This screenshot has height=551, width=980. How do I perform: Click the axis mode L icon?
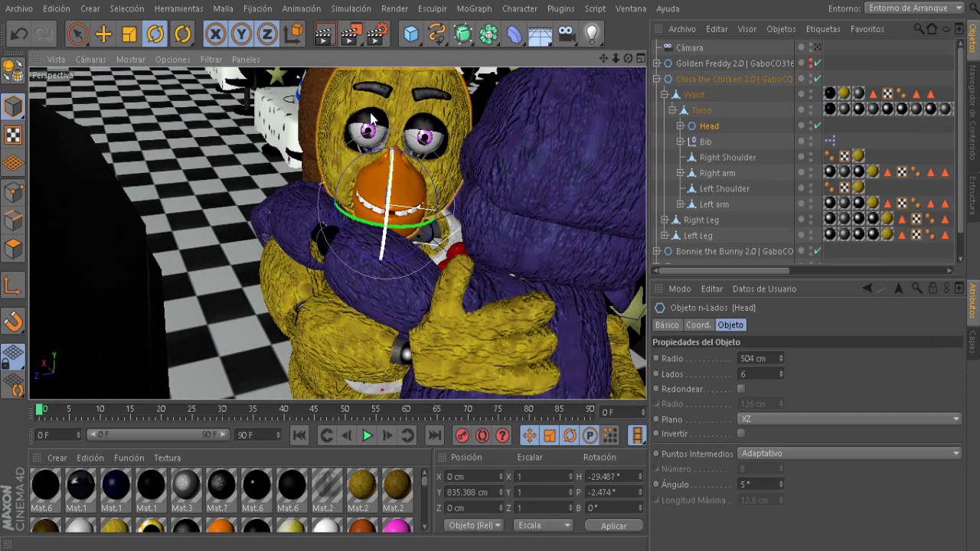click(13, 285)
